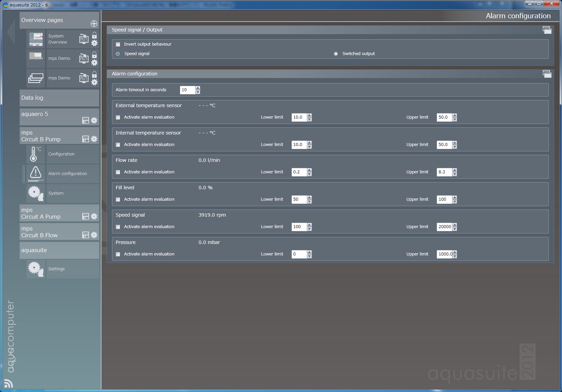Open the Alarm configuration page entry

pos(72,174)
